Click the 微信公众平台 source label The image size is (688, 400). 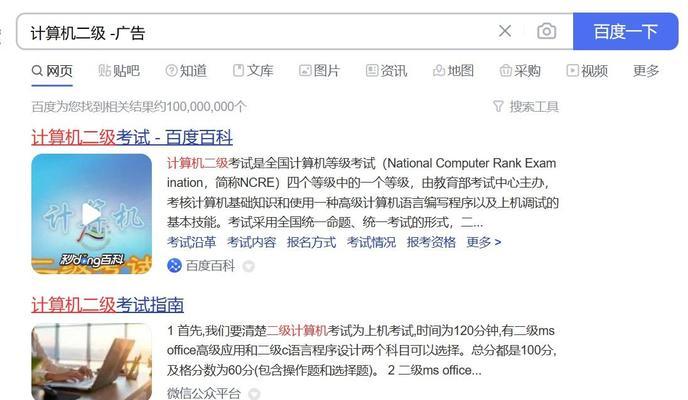(x=204, y=393)
